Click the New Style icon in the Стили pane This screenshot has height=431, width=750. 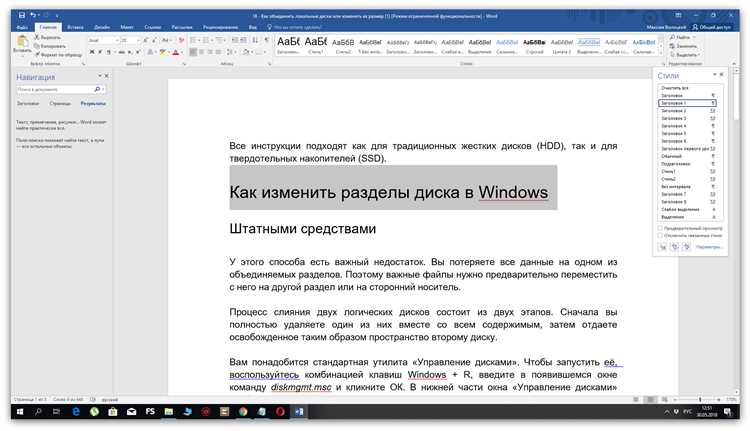pyautogui.click(x=662, y=247)
